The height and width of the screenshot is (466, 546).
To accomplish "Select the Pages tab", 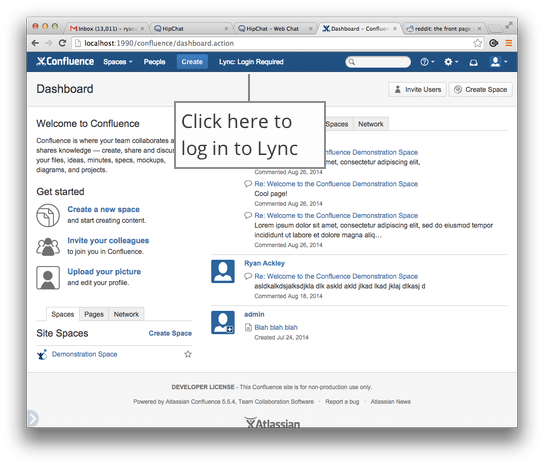I will point(94,314).
